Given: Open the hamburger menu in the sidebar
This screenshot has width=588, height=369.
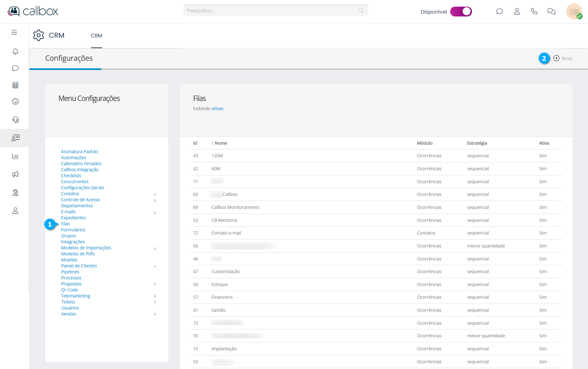Looking at the screenshot, I should pos(14,32).
